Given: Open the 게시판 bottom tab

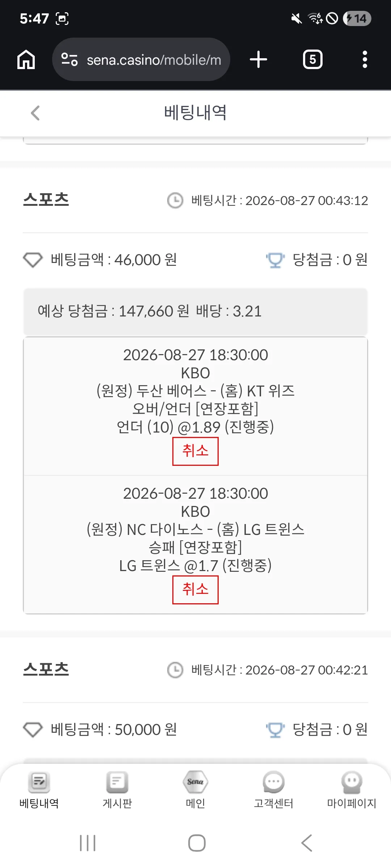Looking at the screenshot, I should [117, 791].
